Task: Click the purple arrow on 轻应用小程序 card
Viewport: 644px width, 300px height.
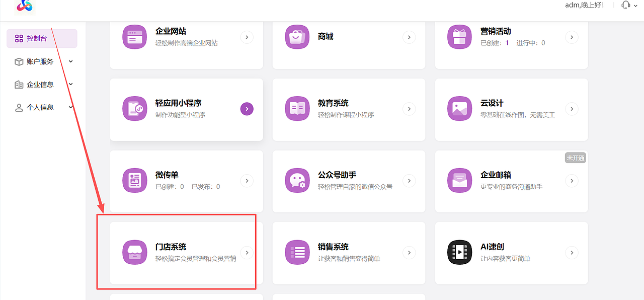Action: coord(247,109)
